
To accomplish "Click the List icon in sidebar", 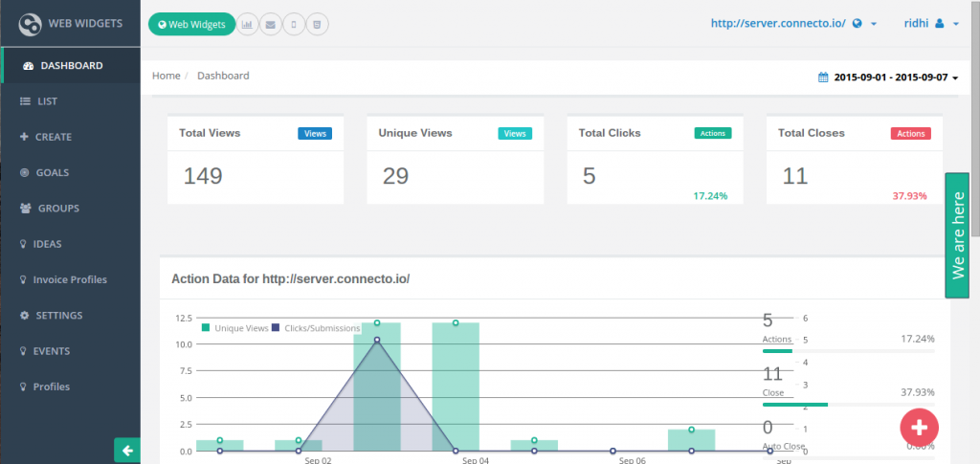I will tap(26, 101).
